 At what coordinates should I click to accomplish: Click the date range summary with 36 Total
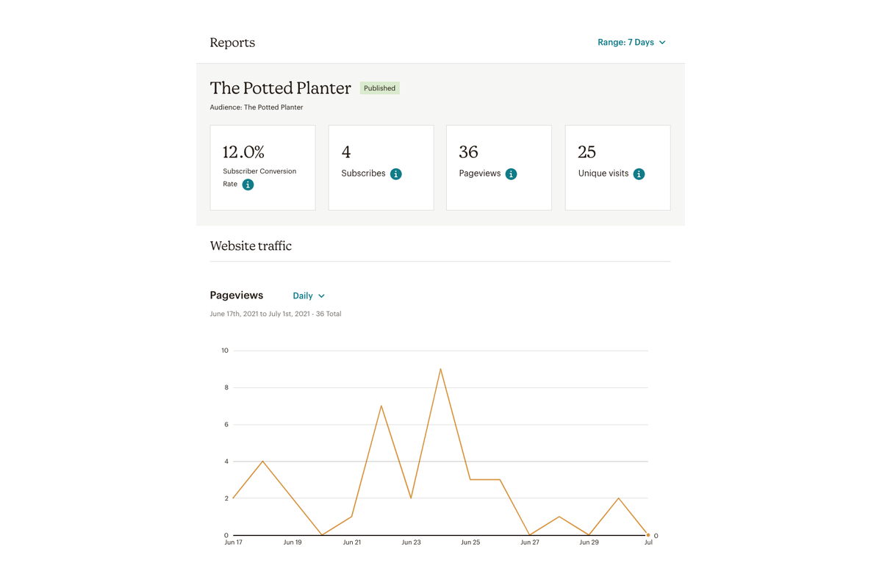[276, 314]
